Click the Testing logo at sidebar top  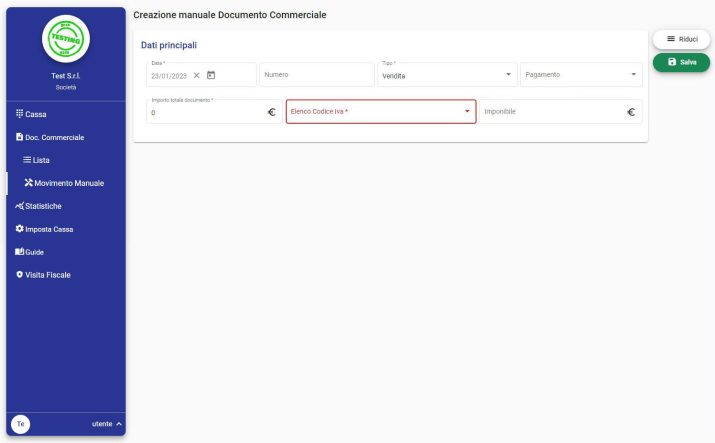pos(66,38)
